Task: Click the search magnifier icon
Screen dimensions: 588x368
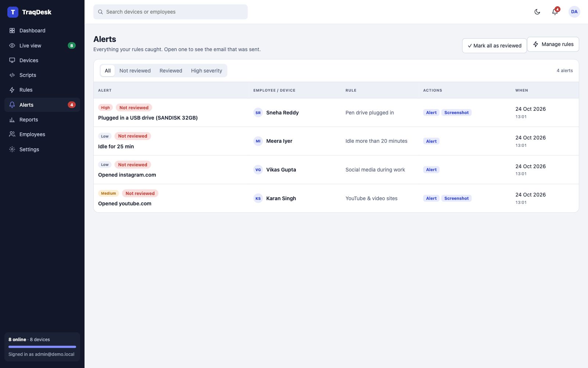Action: [100, 12]
